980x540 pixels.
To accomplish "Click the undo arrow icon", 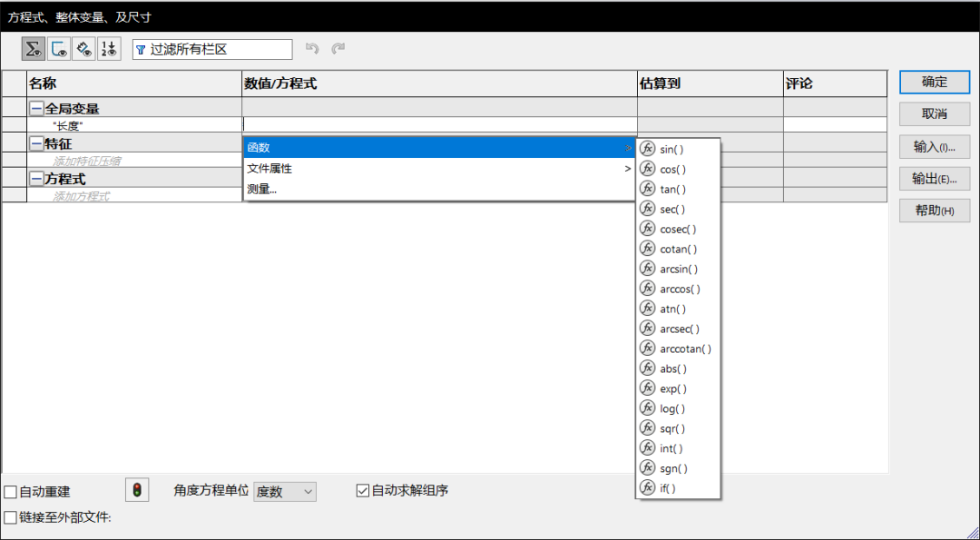I will 312,49.
